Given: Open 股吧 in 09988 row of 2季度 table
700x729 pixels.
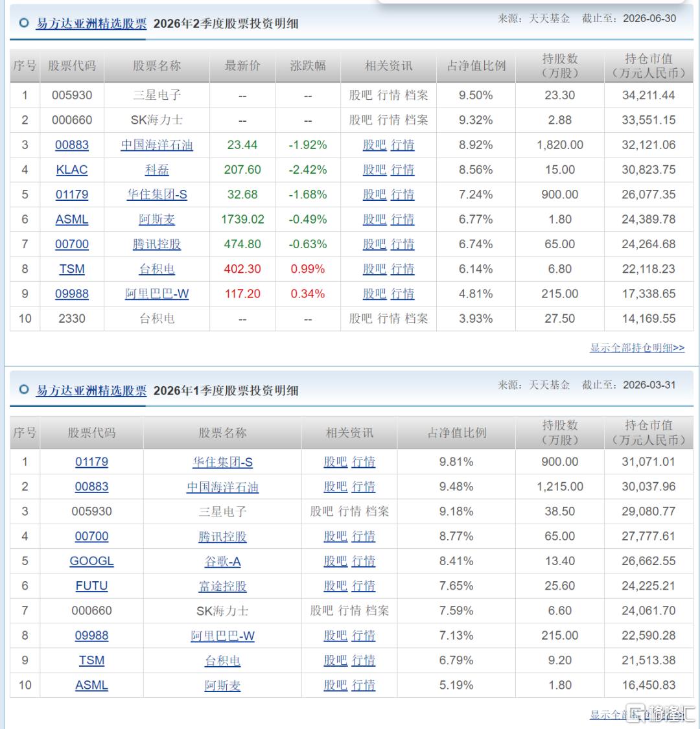Looking at the screenshot, I should click(x=375, y=294).
